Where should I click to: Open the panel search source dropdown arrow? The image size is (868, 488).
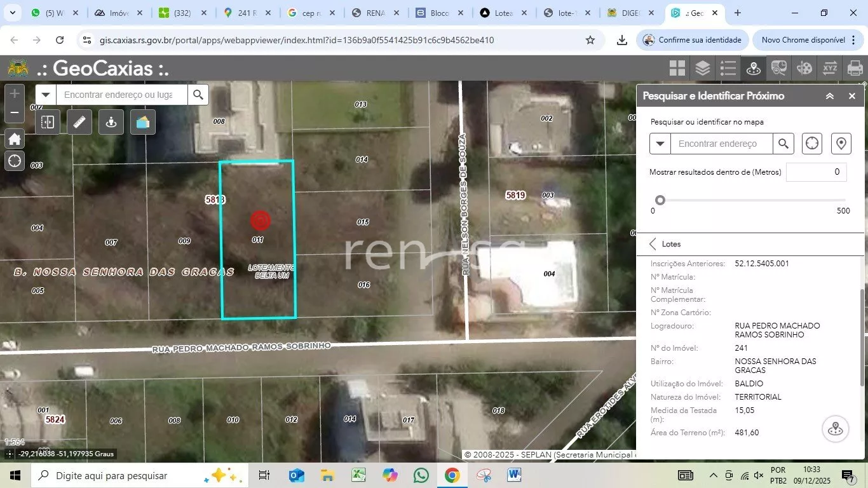click(660, 144)
